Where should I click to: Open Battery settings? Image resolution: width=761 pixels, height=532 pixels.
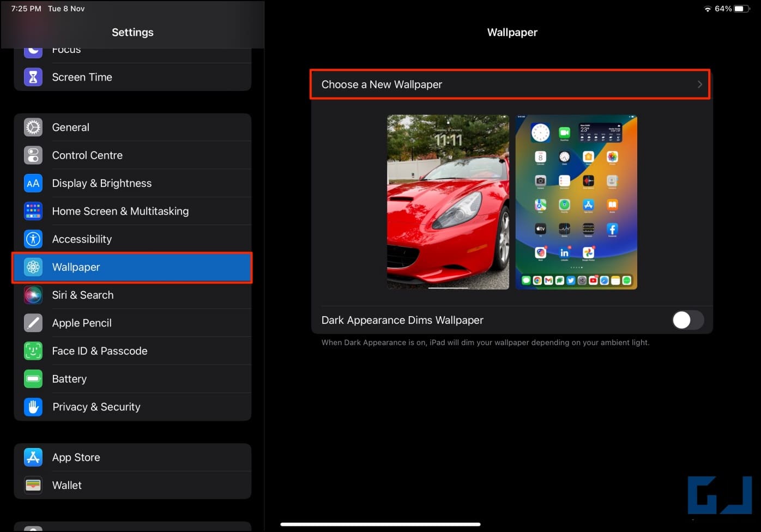click(132, 379)
